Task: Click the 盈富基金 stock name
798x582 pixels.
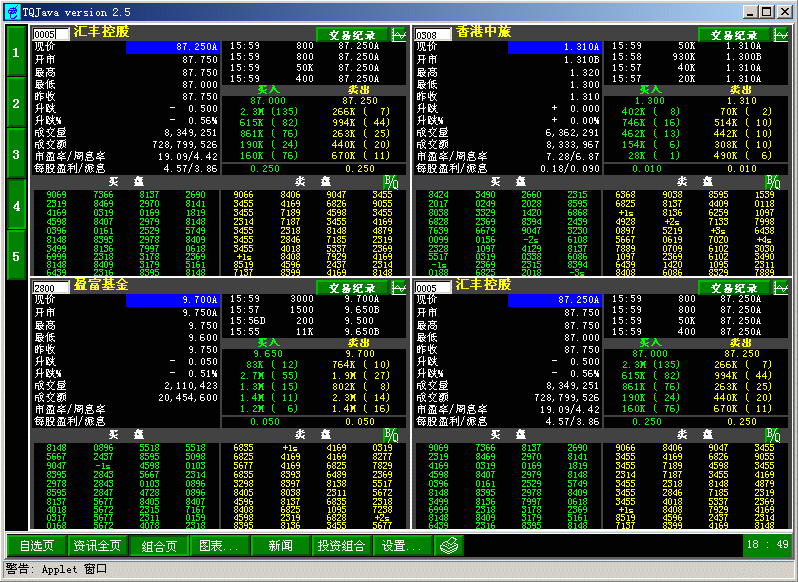Action: pyautogui.click(x=101, y=284)
